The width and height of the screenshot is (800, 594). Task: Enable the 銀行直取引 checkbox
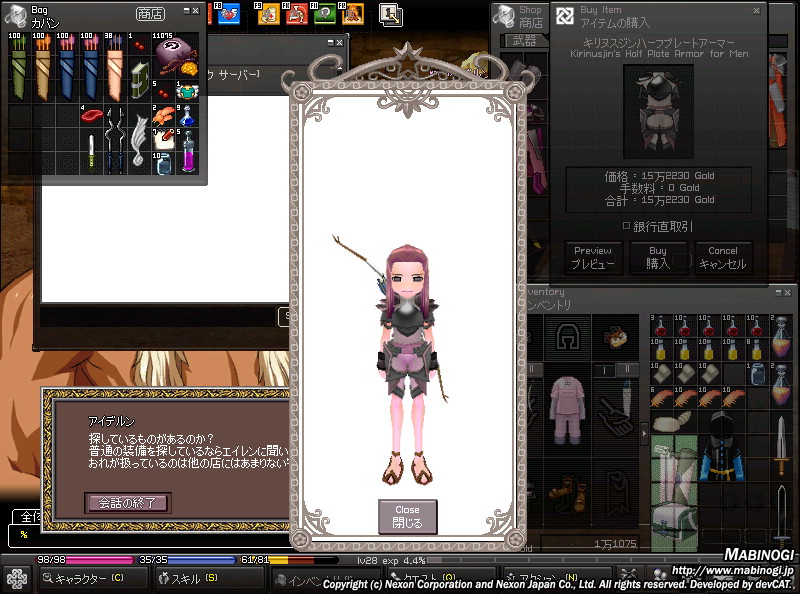click(x=626, y=226)
